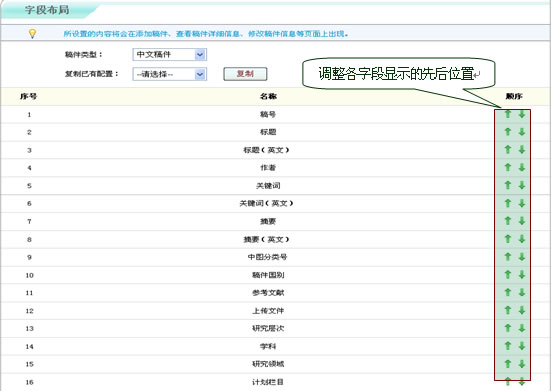
Task: Move 中图分类号 row down
Action: 522,257
